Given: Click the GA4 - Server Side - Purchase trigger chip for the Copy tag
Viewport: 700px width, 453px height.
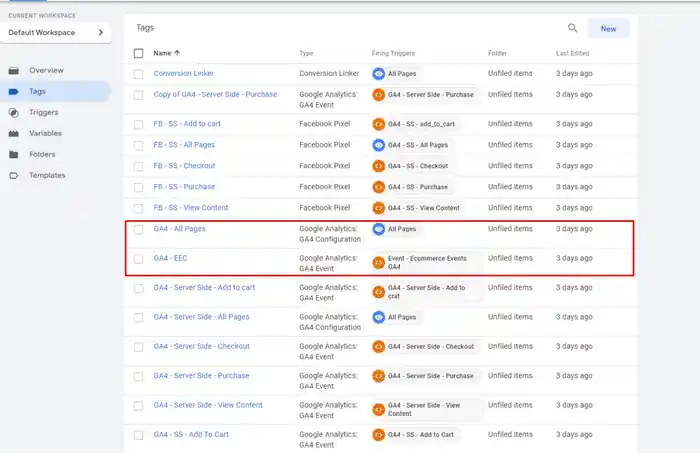Looking at the screenshot, I should click(x=425, y=95).
